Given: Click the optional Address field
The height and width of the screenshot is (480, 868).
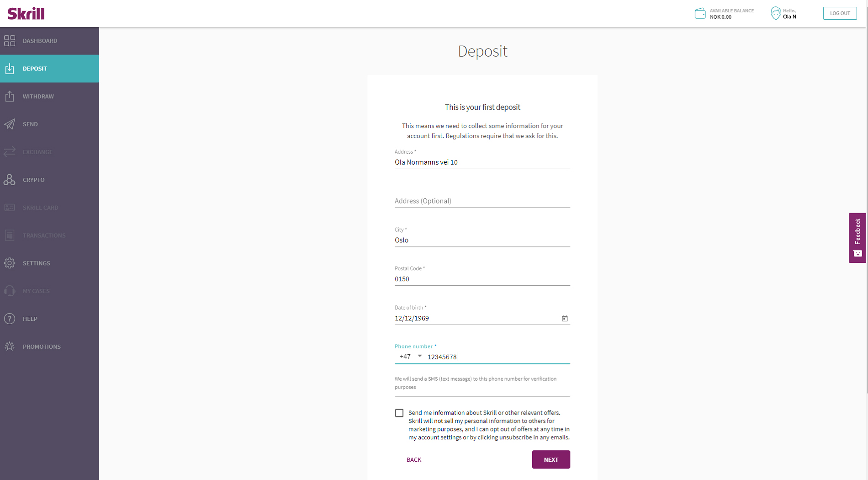Looking at the screenshot, I should 482,201.
